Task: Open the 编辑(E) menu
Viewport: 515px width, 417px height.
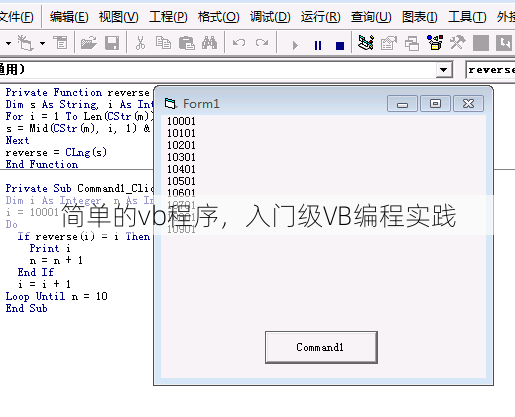Action: tap(69, 17)
